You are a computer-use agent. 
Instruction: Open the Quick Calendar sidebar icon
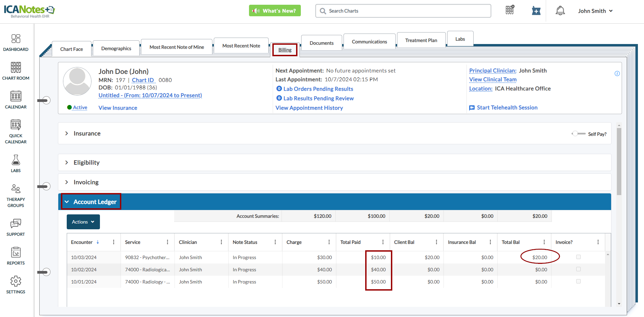tap(16, 131)
